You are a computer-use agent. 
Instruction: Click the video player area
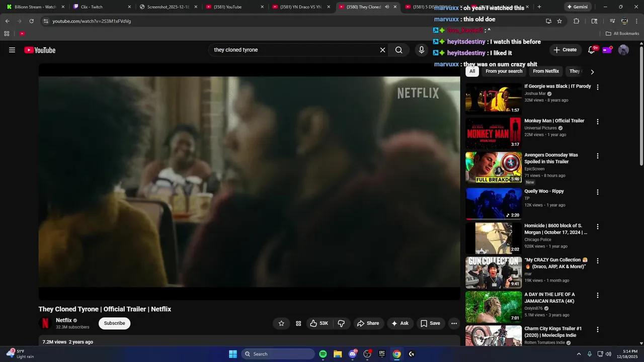(249, 182)
